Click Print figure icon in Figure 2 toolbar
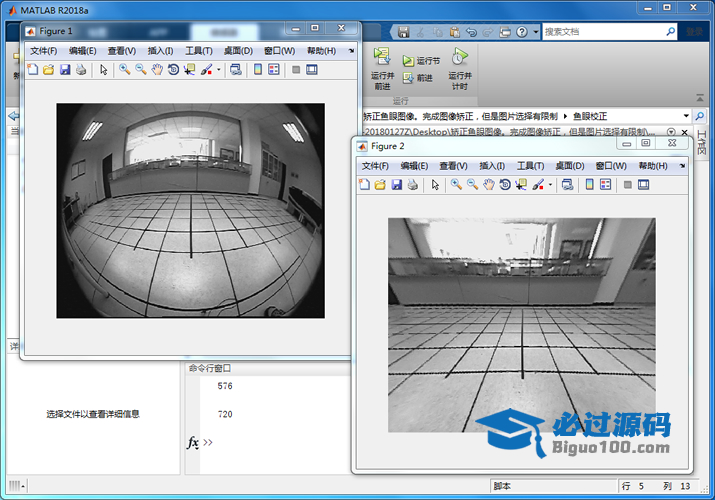 412,185
